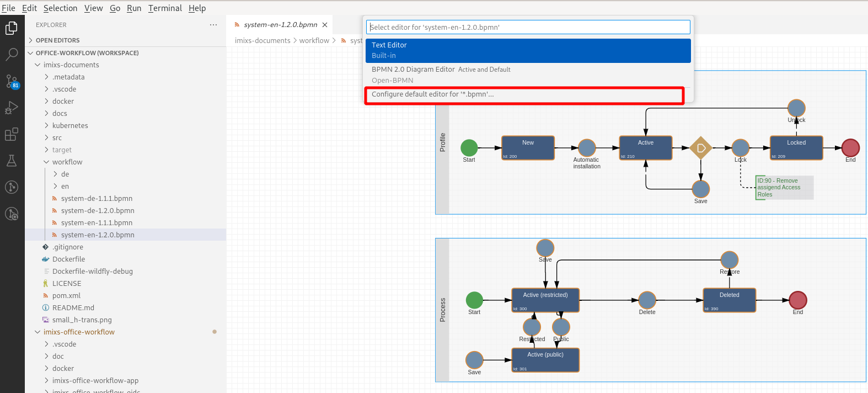868x393 pixels.
Task: Open the Extensions view
Action: pyautogui.click(x=12, y=134)
